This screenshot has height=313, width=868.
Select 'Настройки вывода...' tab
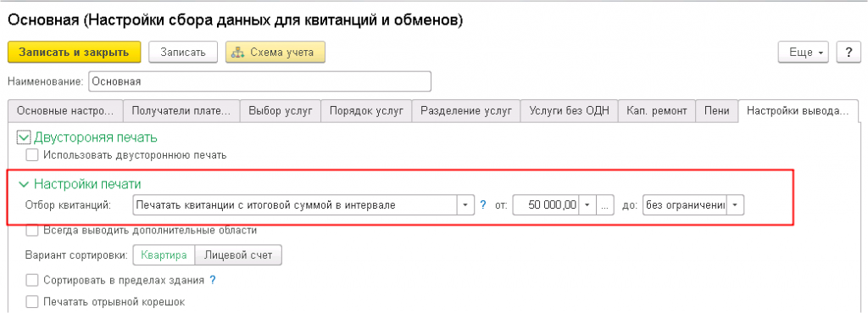pos(798,111)
